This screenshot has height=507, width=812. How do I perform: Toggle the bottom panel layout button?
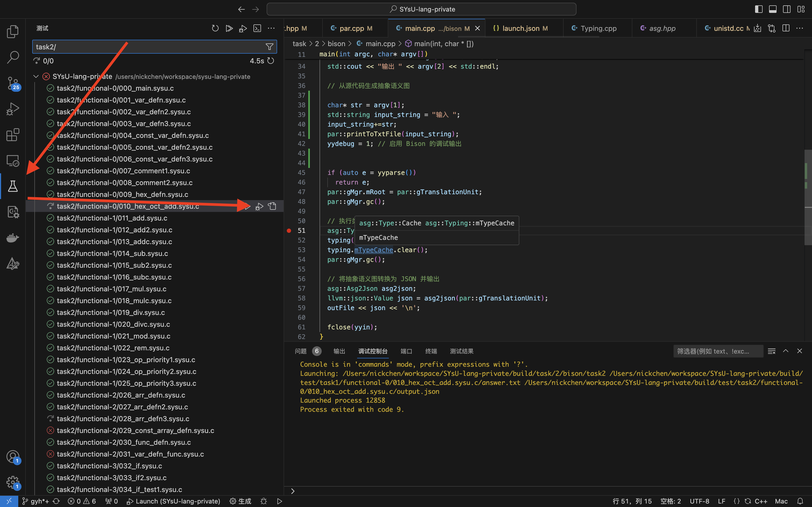773,9
